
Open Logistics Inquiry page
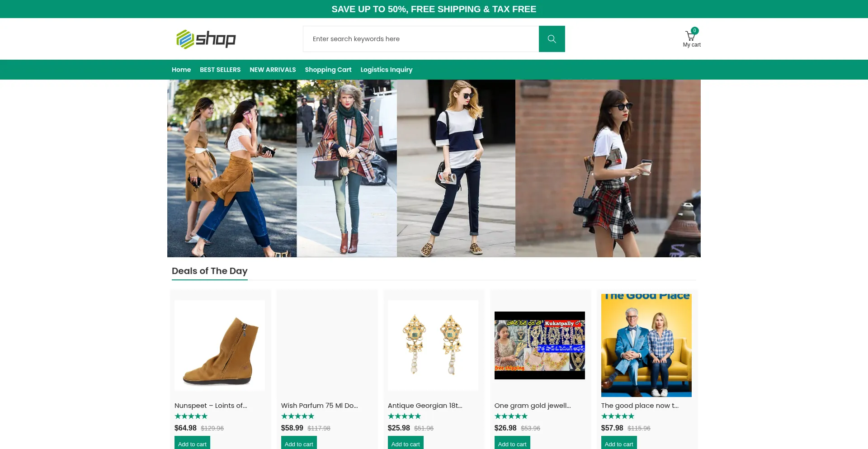[386, 70]
